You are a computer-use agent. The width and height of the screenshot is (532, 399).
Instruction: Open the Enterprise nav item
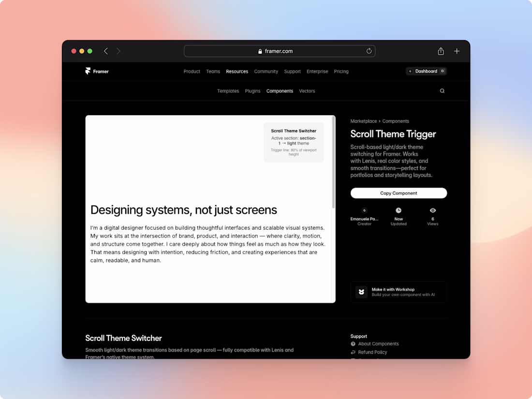pos(317,71)
